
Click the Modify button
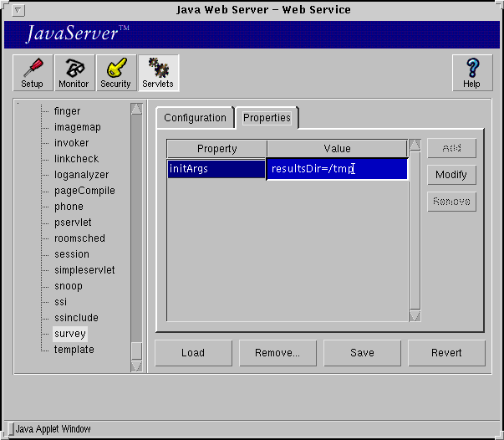(451, 175)
